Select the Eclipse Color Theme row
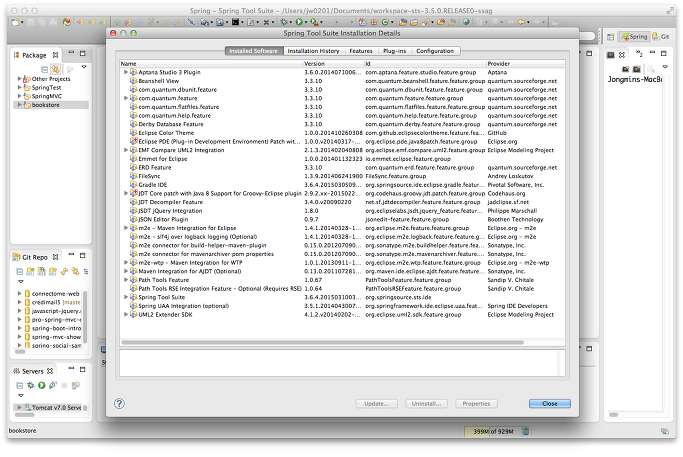The image size is (683, 457). [x=342, y=133]
